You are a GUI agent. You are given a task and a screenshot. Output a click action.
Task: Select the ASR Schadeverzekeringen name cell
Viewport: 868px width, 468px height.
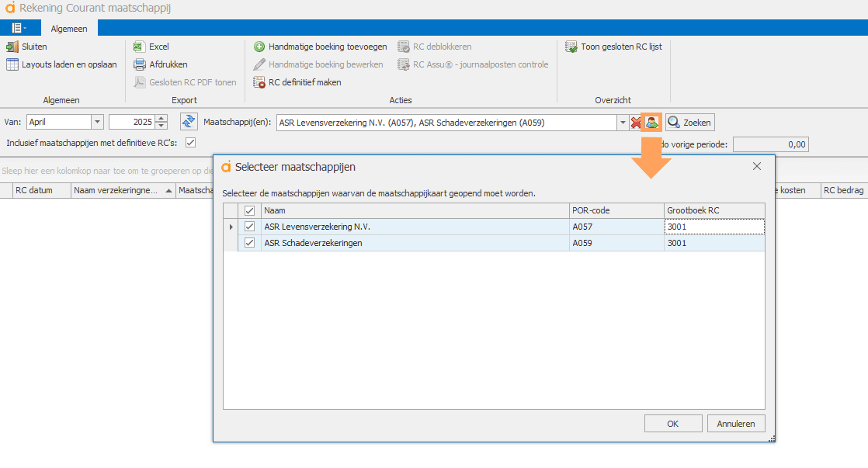coord(415,243)
